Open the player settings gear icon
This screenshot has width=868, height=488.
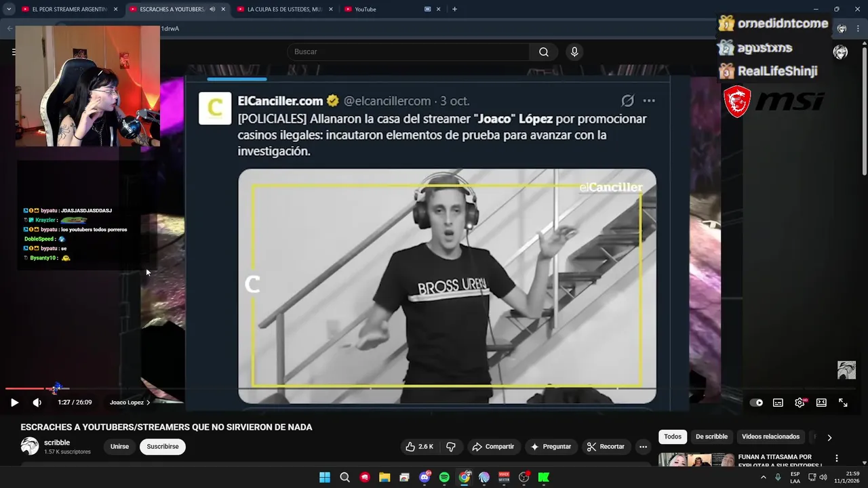coord(800,403)
